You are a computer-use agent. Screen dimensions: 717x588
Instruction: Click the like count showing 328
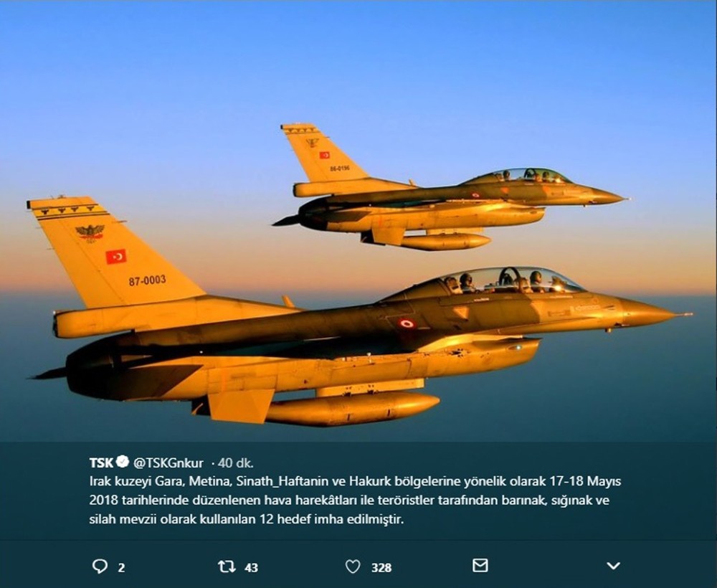pos(381,568)
